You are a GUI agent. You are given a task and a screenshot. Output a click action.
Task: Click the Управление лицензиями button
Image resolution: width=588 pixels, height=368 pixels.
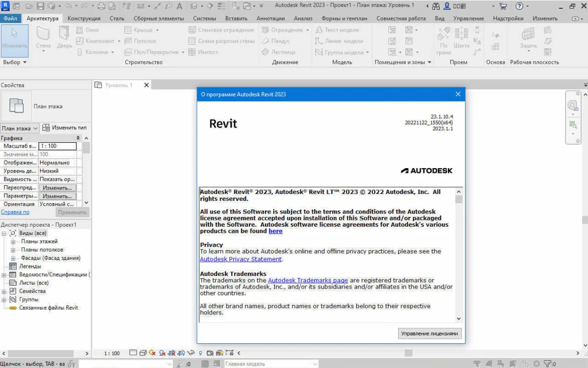(430, 333)
